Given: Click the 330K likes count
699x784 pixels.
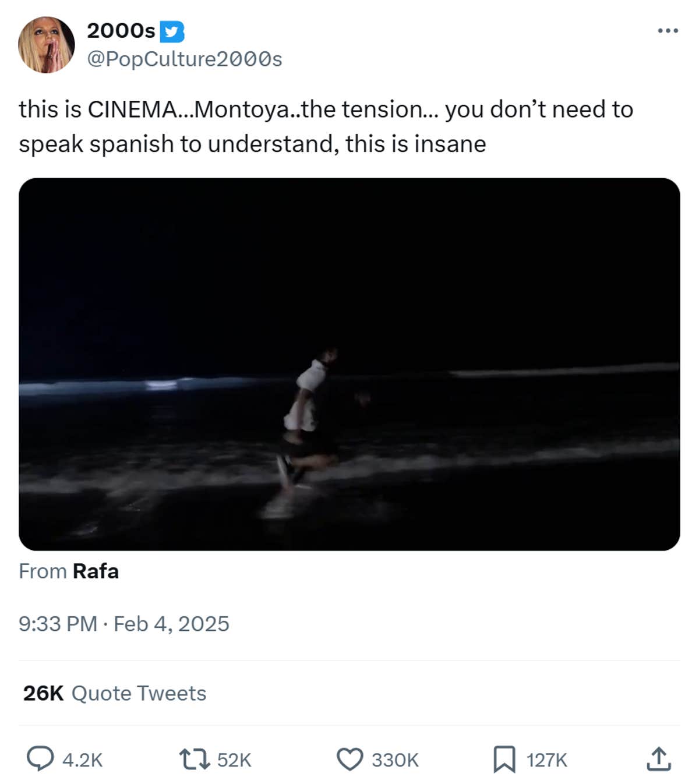Looking at the screenshot, I should (x=395, y=760).
